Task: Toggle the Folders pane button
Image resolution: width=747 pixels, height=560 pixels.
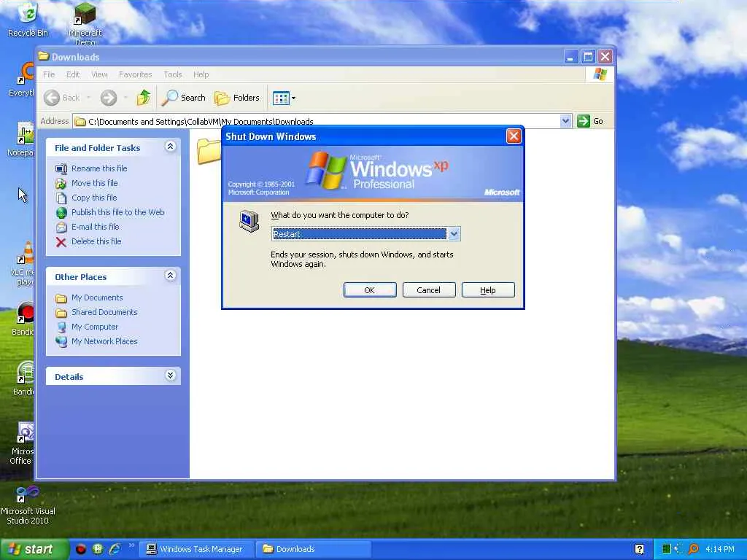Action: [x=237, y=98]
